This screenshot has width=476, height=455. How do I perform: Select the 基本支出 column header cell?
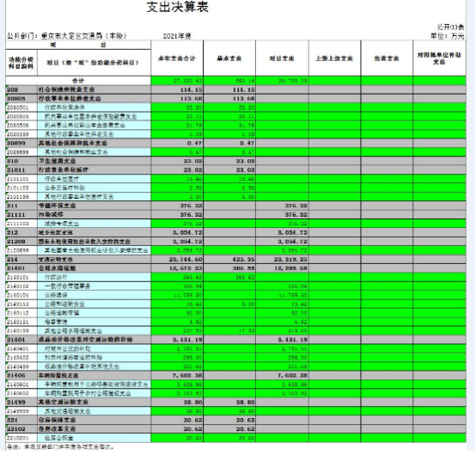229,58
